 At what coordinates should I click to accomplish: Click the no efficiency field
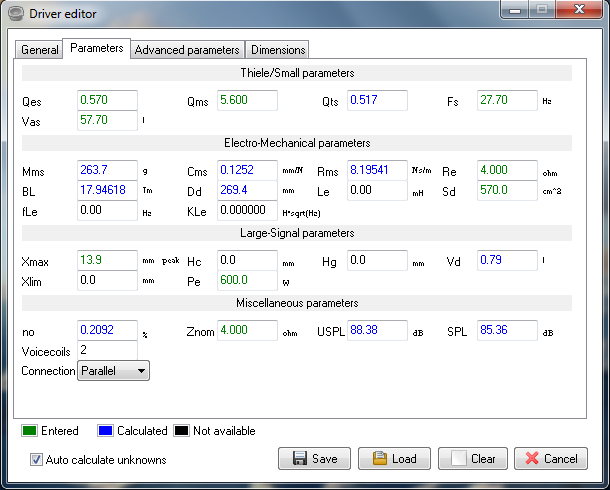pyautogui.click(x=107, y=330)
